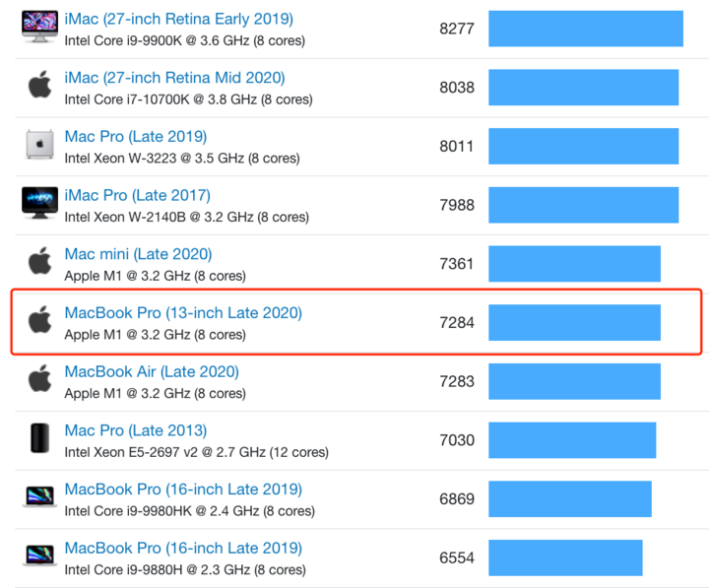Click the Mac Pro Late 2013 cylinder icon

pos(39,438)
